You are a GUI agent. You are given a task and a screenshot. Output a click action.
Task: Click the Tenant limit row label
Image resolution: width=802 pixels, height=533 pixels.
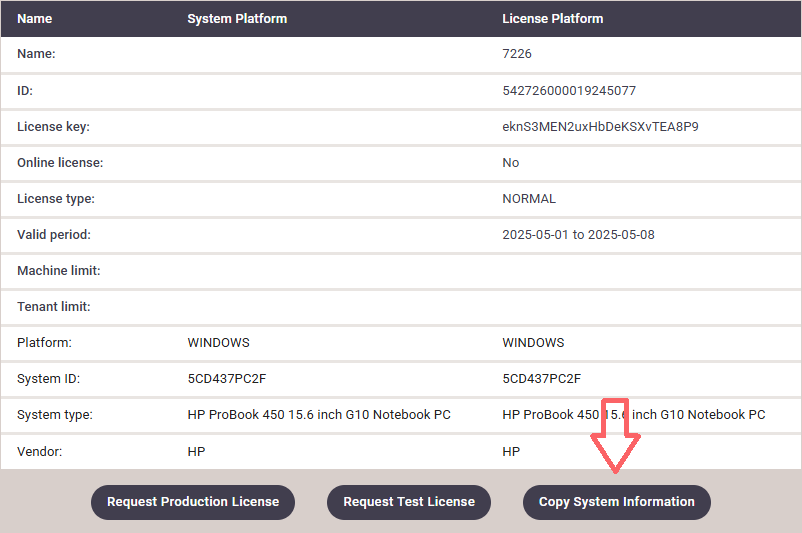coord(54,307)
